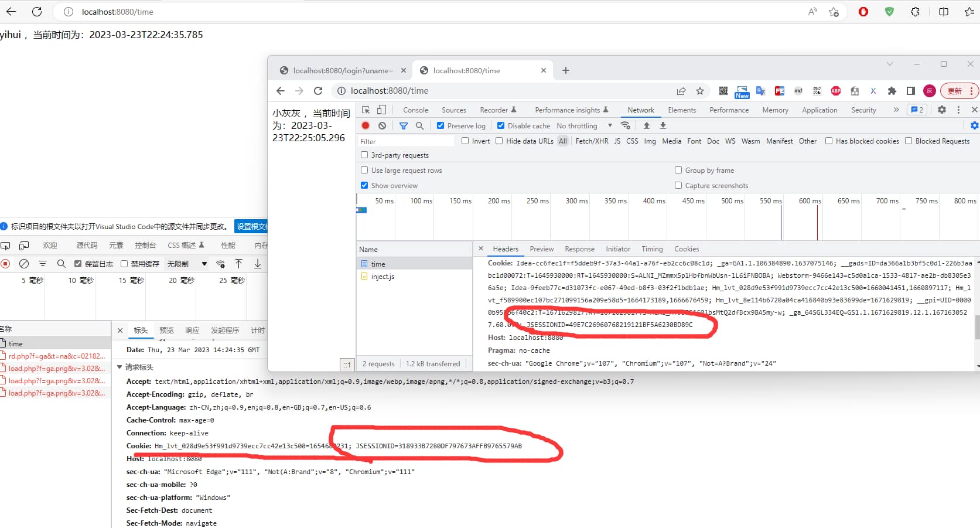
Task: Export HAR file download icon
Action: click(663, 125)
